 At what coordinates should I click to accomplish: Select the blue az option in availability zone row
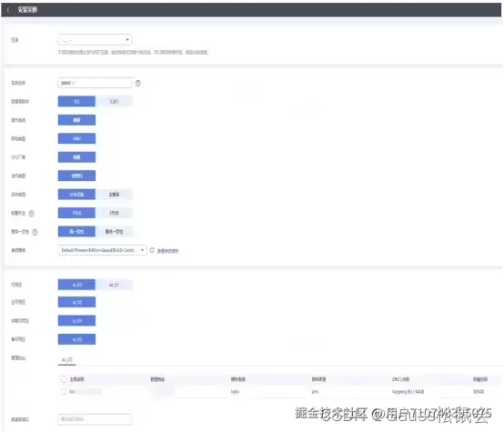(76, 285)
